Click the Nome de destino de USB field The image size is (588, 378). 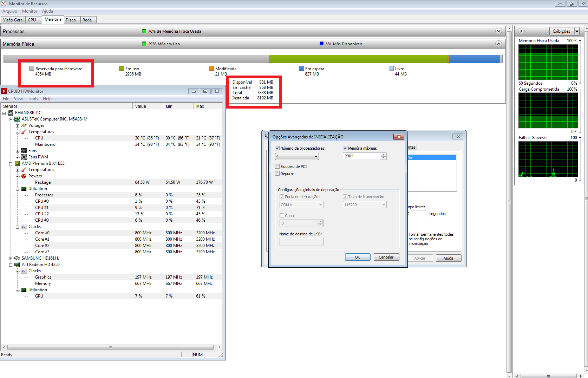(301, 242)
